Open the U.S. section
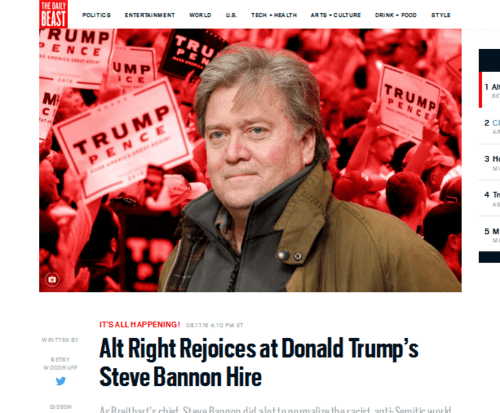The image size is (500, 413). (x=231, y=15)
